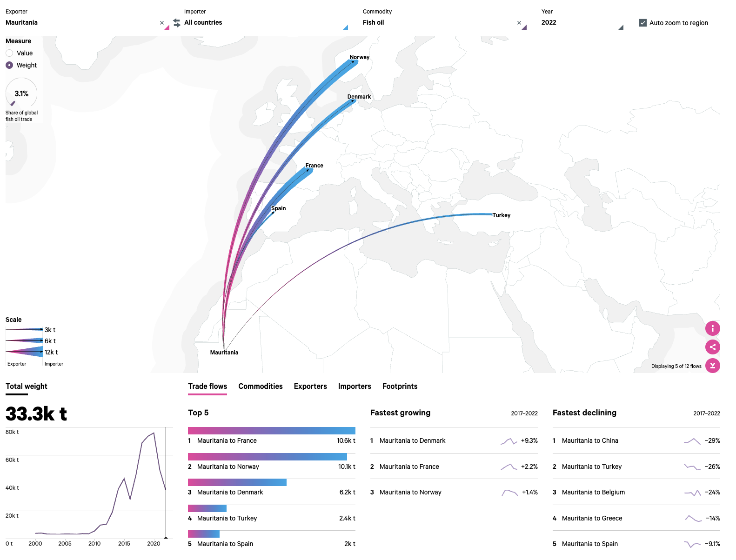Open the Year 2022 dropdown

(582, 23)
